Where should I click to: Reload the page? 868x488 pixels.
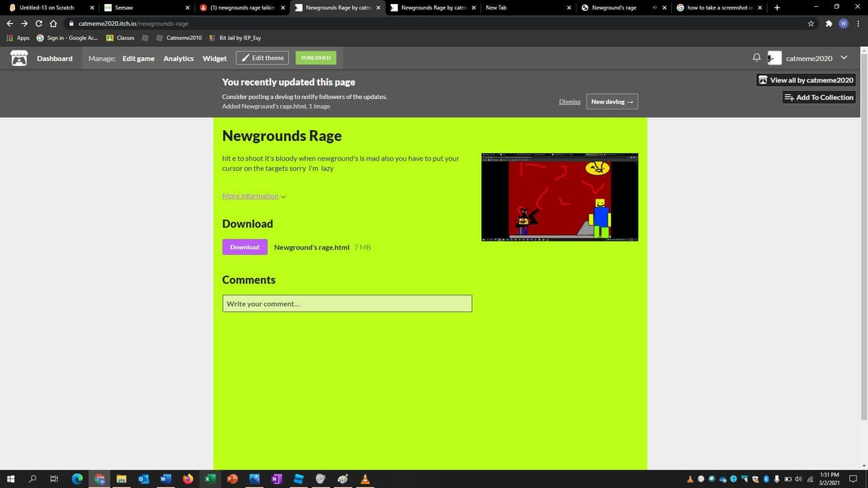click(x=39, y=23)
